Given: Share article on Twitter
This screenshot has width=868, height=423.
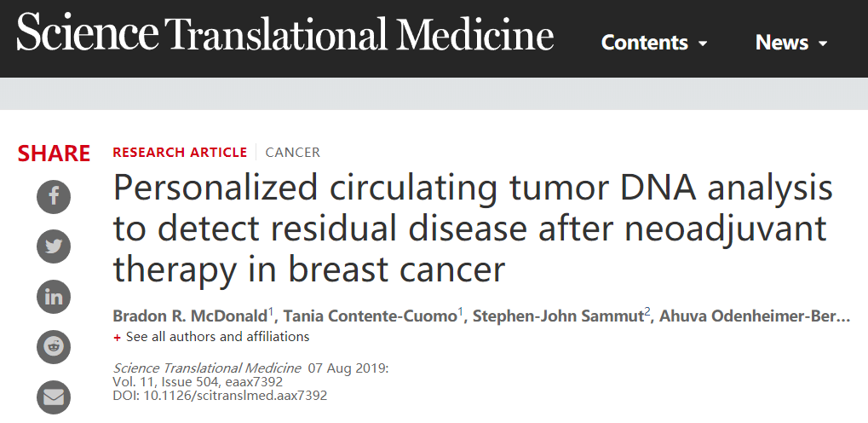Looking at the screenshot, I should pos(54,247).
